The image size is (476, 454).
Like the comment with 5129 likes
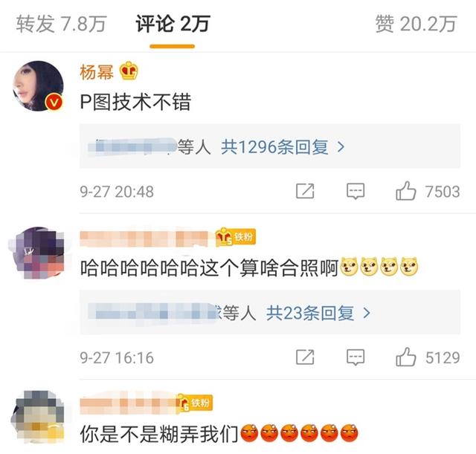click(405, 357)
